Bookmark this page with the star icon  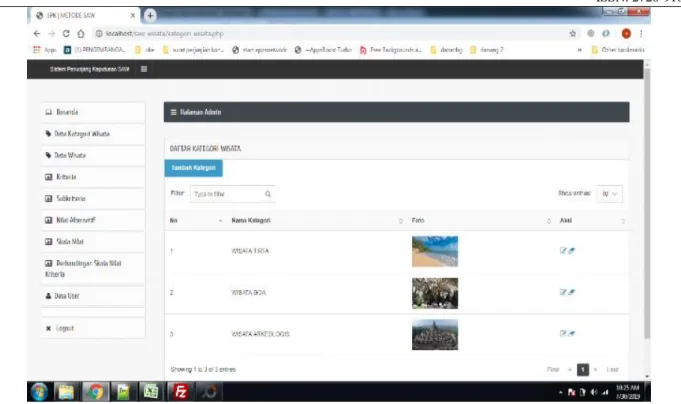(573, 33)
